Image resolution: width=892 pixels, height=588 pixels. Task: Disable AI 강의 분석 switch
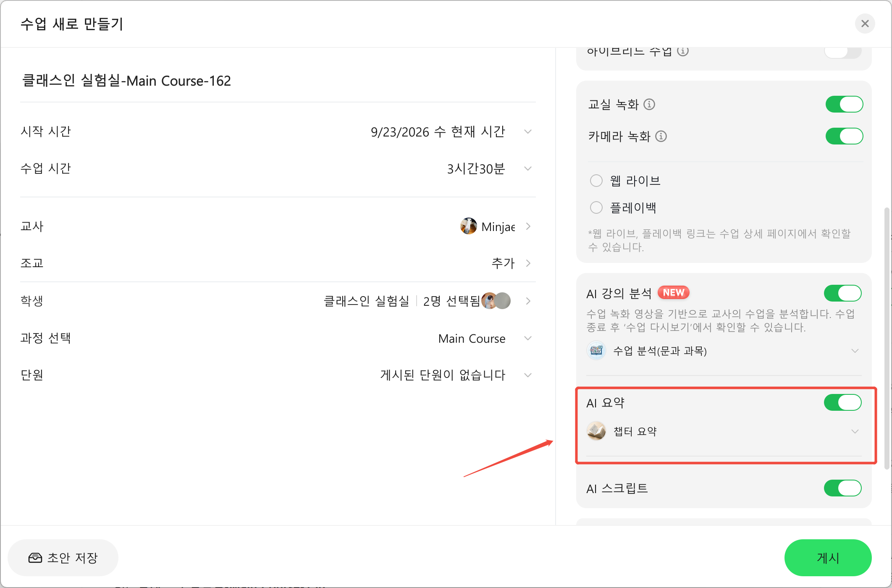pyautogui.click(x=843, y=293)
